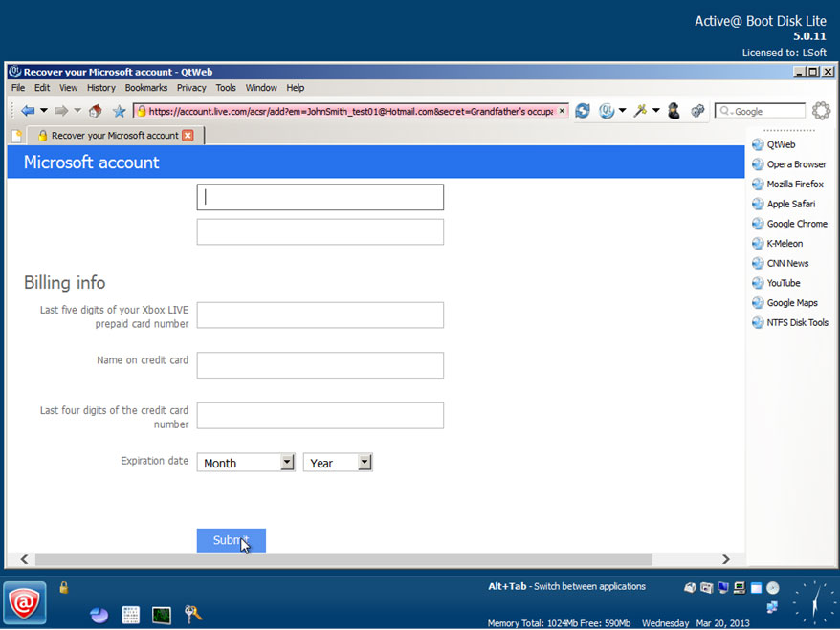Click the CD disc tray icon
The image size is (840, 630).
coord(772,588)
